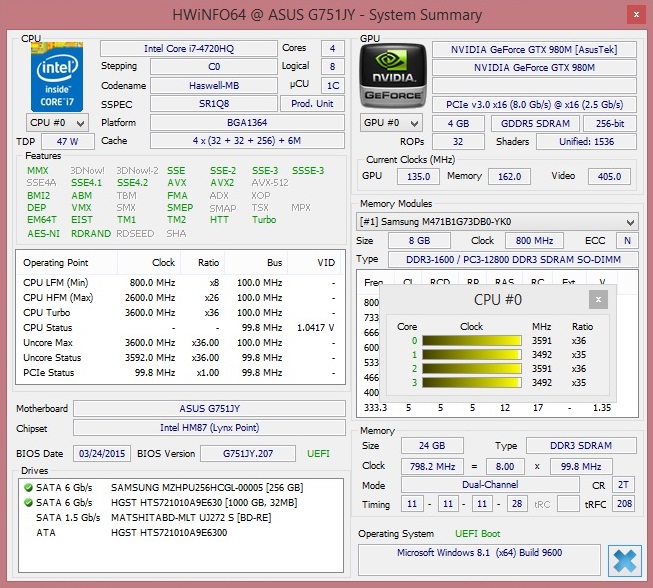Click the 333.3 frequency timing row
This screenshot has width=653, height=588.
[497, 408]
